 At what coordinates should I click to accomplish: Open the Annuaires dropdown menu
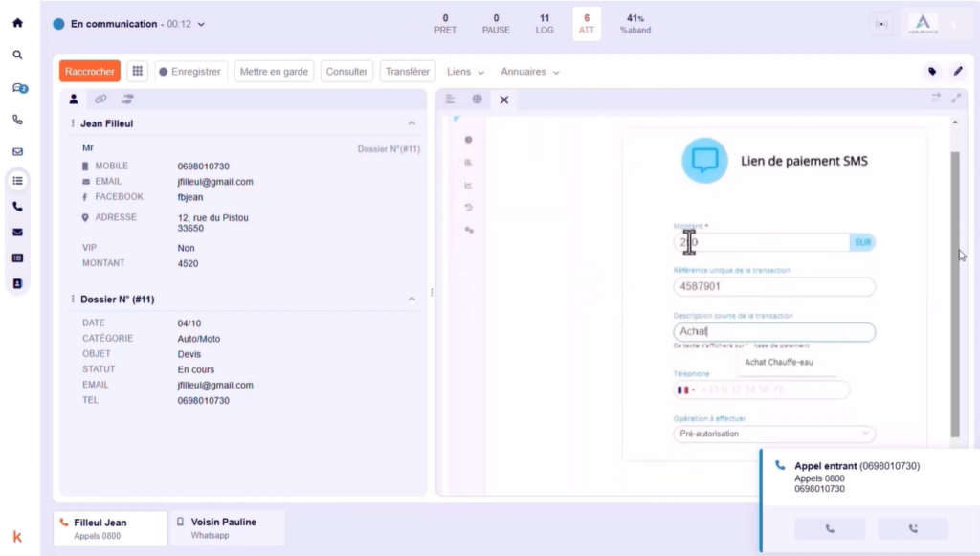[529, 72]
